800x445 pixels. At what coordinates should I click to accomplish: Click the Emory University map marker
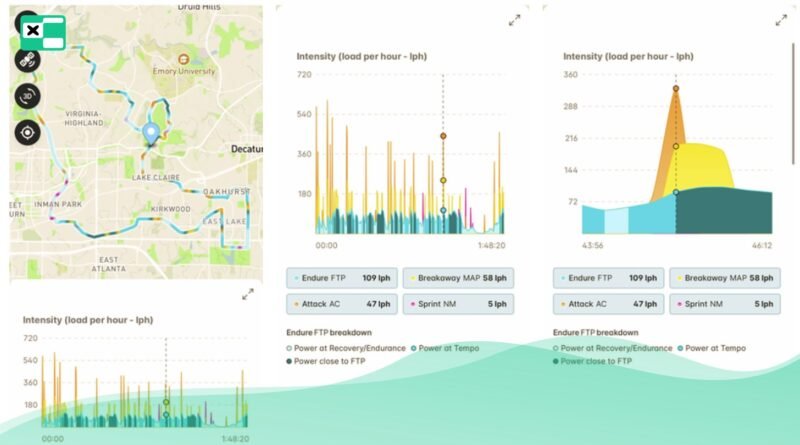click(183, 59)
